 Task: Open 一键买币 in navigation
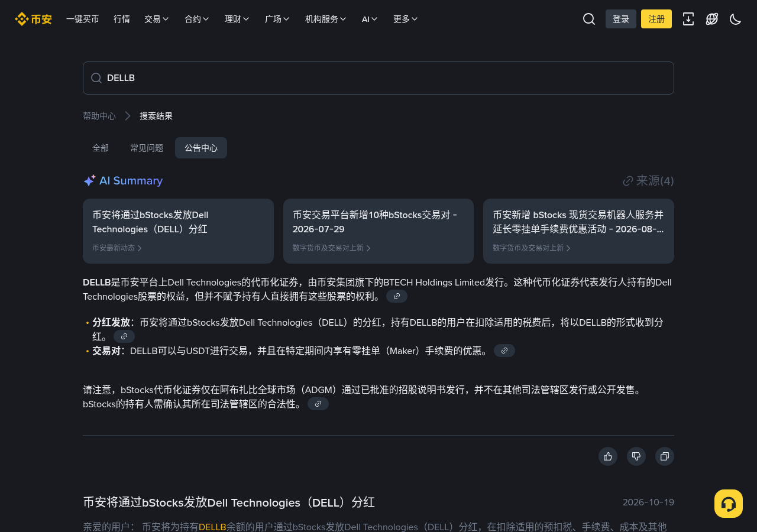tap(83, 19)
